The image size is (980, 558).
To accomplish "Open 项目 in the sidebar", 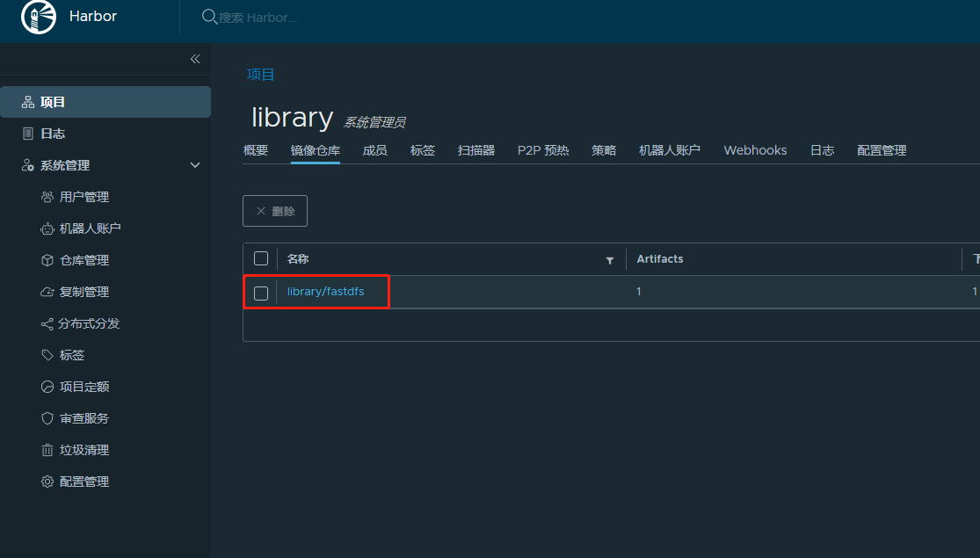I will coord(105,102).
